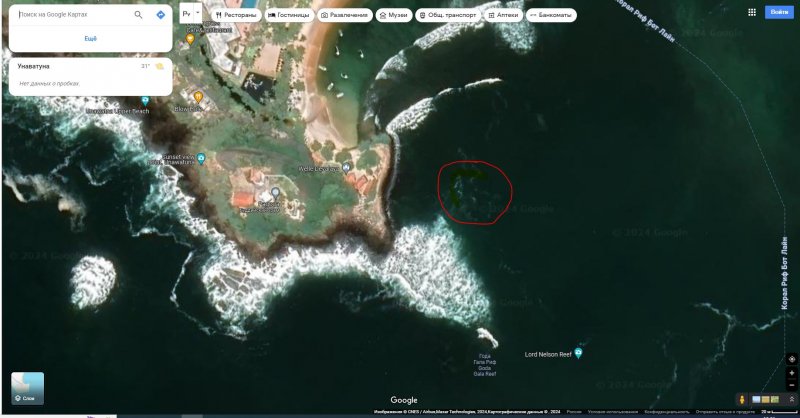Screen dimensions: 800x418
Task: Select the Sunset View Point camera marker
Action: 202,158
